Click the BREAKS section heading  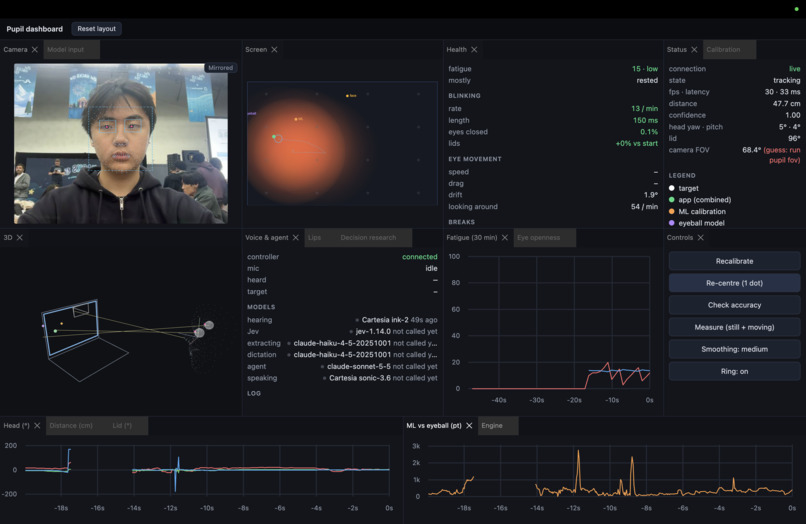[462, 222]
